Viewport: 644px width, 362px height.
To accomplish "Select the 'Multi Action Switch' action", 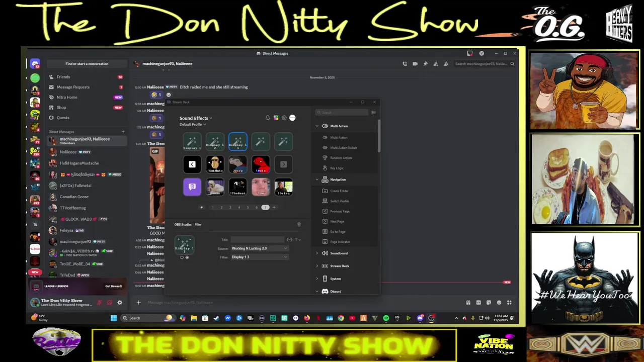I will pyautogui.click(x=344, y=148).
